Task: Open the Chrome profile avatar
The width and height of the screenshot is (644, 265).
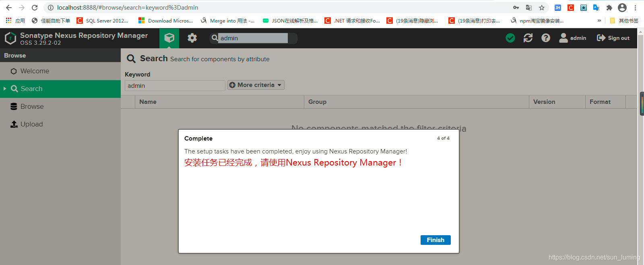Action: [622, 8]
